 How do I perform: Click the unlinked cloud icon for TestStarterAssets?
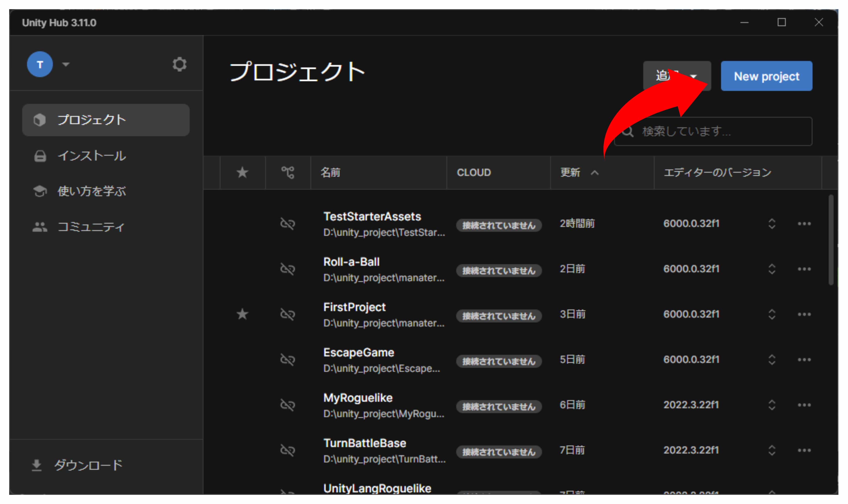click(287, 223)
